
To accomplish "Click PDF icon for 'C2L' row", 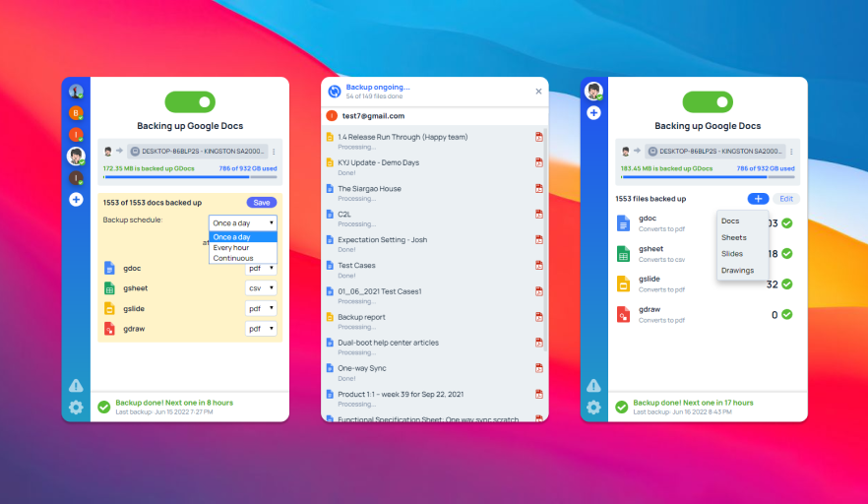I will click(538, 215).
